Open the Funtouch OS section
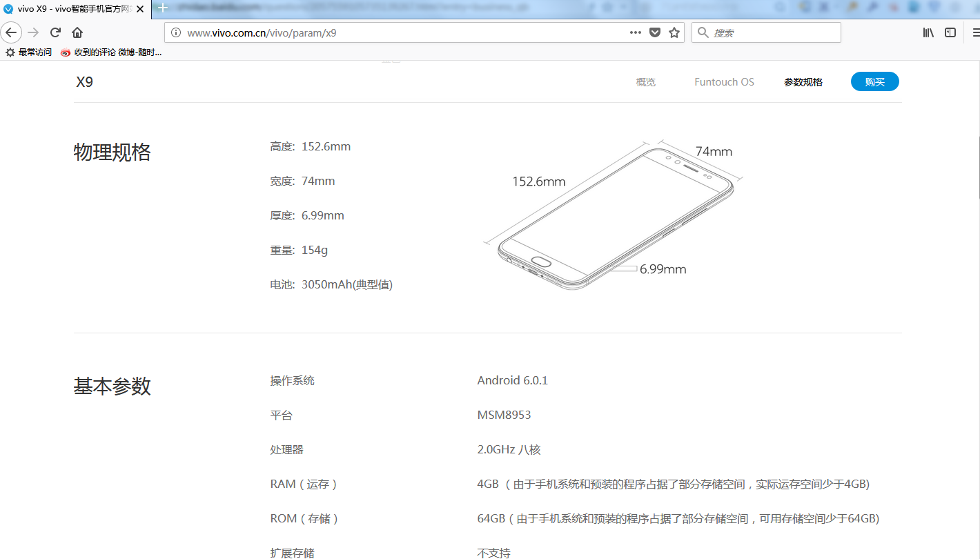This screenshot has height=559, width=980. coord(724,82)
